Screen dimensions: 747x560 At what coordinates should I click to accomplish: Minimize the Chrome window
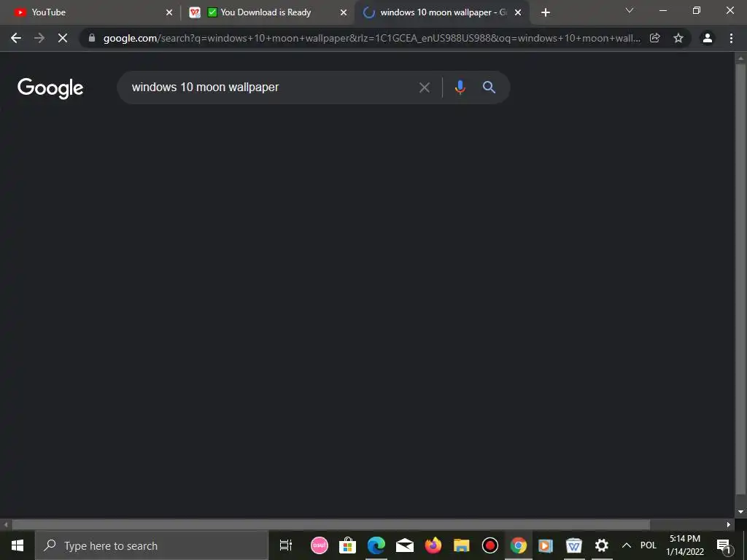(x=663, y=10)
